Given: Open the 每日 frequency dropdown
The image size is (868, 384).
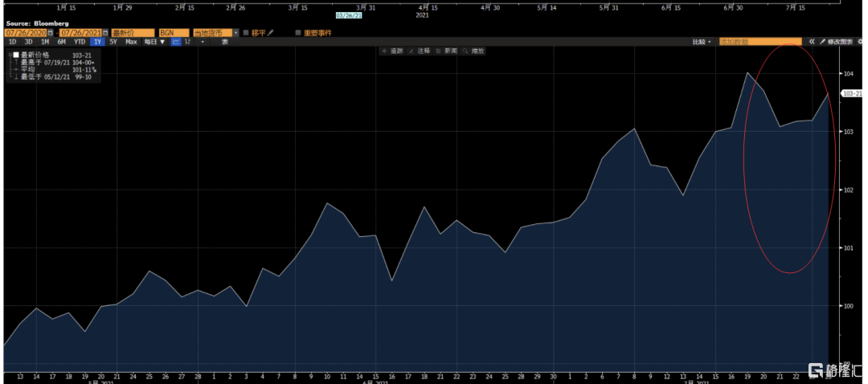Looking at the screenshot, I should coord(154,42).
